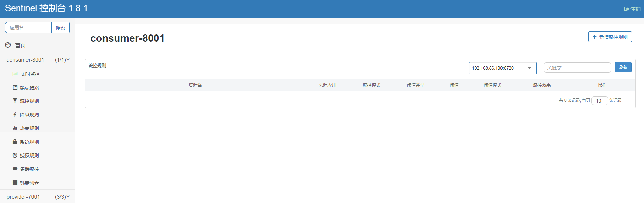Expand the provider-7001 app chevron
The width and height of the screenshot is (644, 203).
tap(68, 196)
